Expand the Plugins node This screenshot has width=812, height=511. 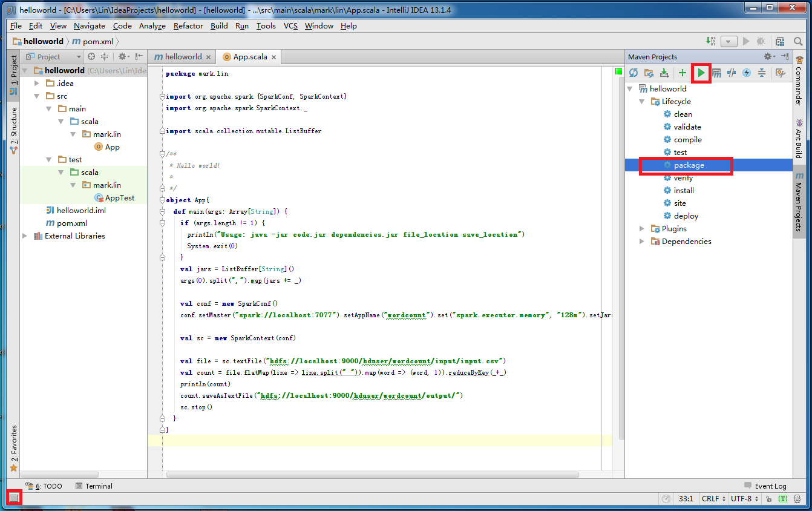(x=642, y=228)
